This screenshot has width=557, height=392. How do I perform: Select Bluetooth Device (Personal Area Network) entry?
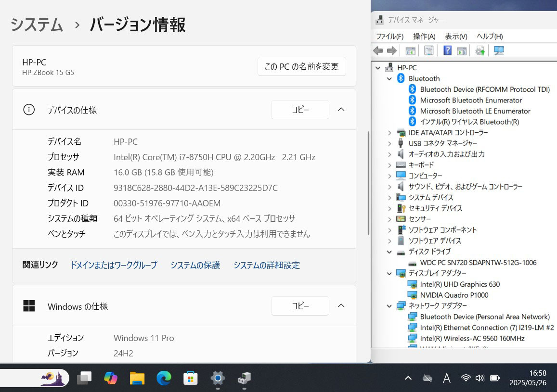coord(485,317)
